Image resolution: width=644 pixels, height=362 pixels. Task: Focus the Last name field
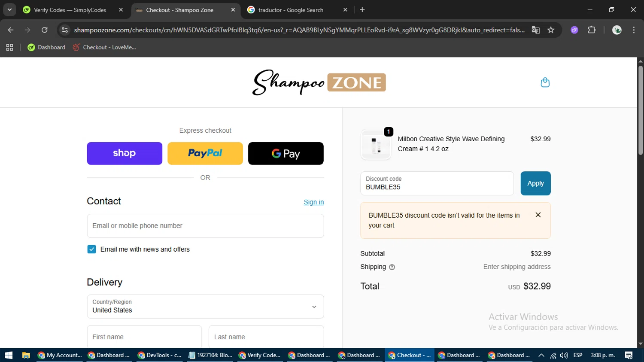pyautogui.click(x=266, y=337)
